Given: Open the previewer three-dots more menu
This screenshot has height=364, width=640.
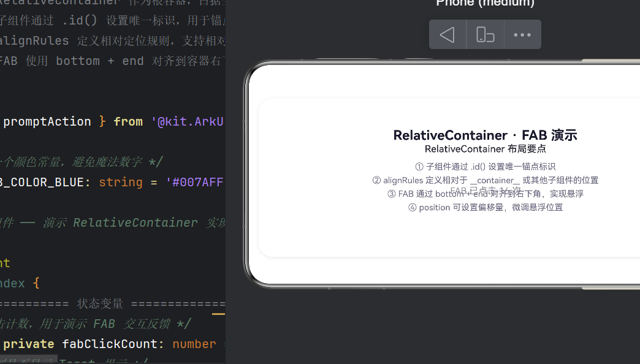Looking at the screenshot, I should click(x=522, y=35).
